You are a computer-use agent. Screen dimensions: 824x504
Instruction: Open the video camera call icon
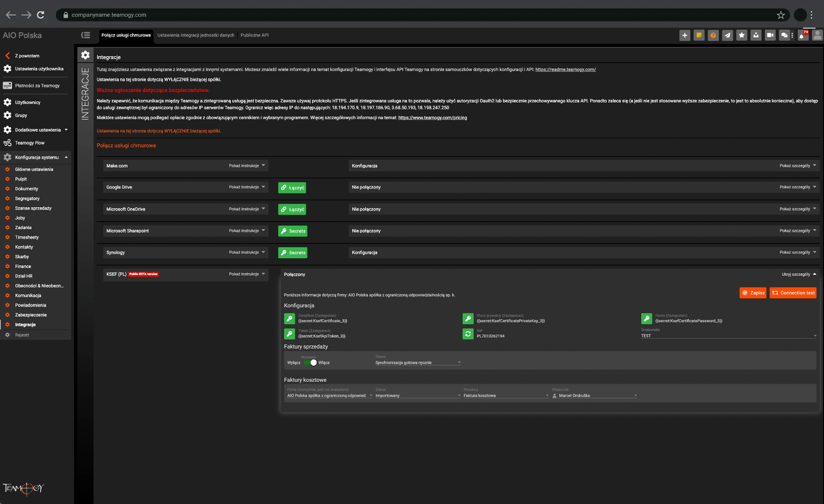(x=770, y=36)
